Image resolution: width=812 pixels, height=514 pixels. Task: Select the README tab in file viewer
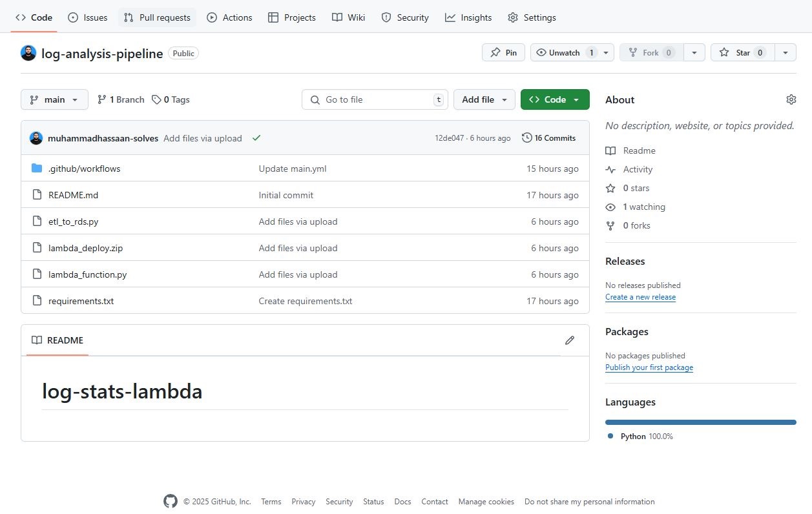point(57,340)
